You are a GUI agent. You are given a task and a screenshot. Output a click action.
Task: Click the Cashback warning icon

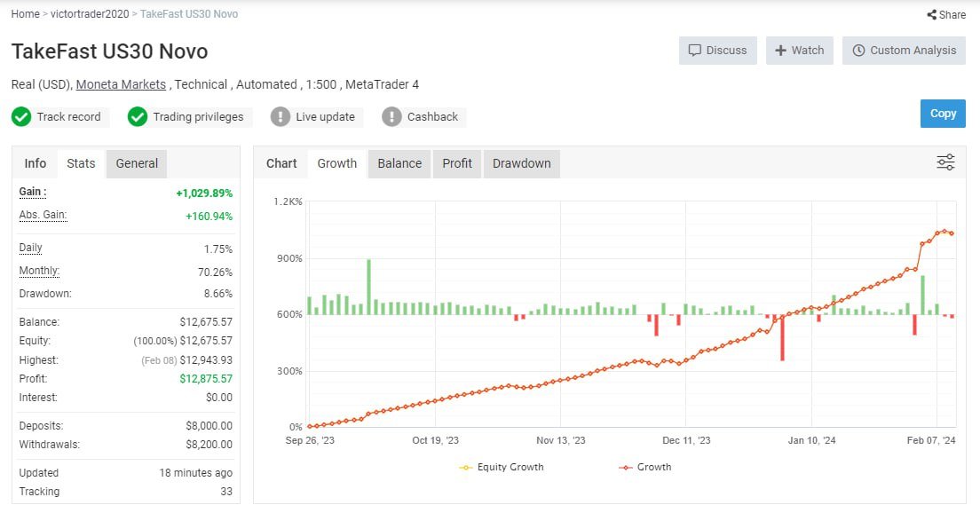[x=391, y=117]
